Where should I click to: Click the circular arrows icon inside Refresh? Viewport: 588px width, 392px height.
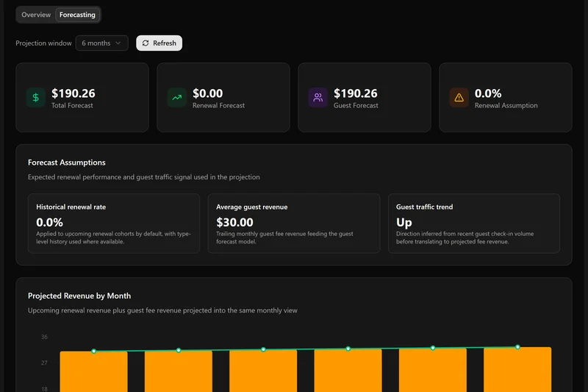tap(146, 43)
